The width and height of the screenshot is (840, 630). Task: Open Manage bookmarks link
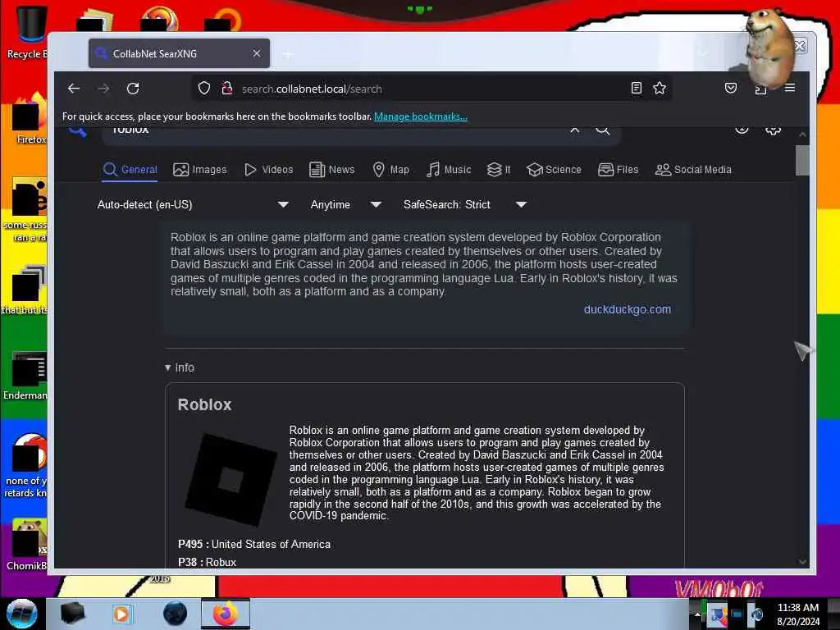[x=421, y=116]
